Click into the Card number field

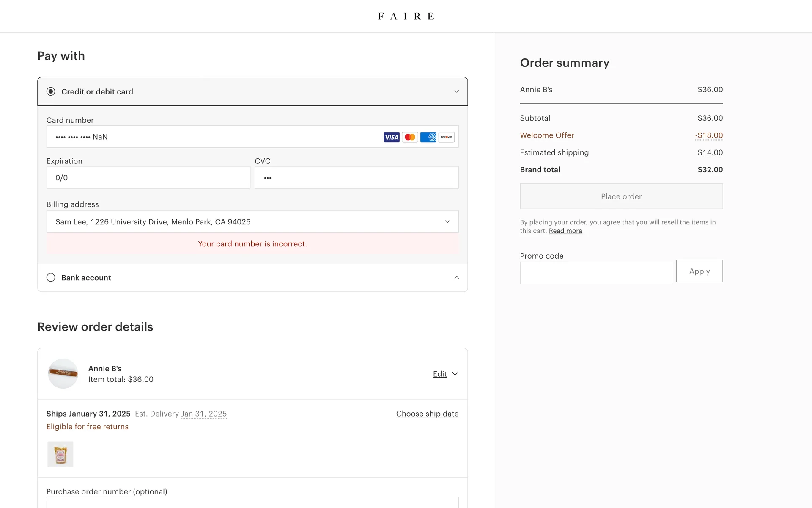click(x=211, y=137)
